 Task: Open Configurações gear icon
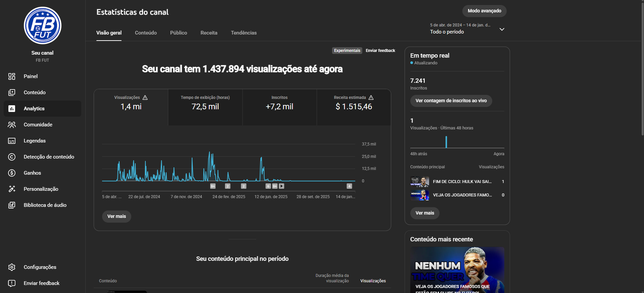click(x=12, y=267)
